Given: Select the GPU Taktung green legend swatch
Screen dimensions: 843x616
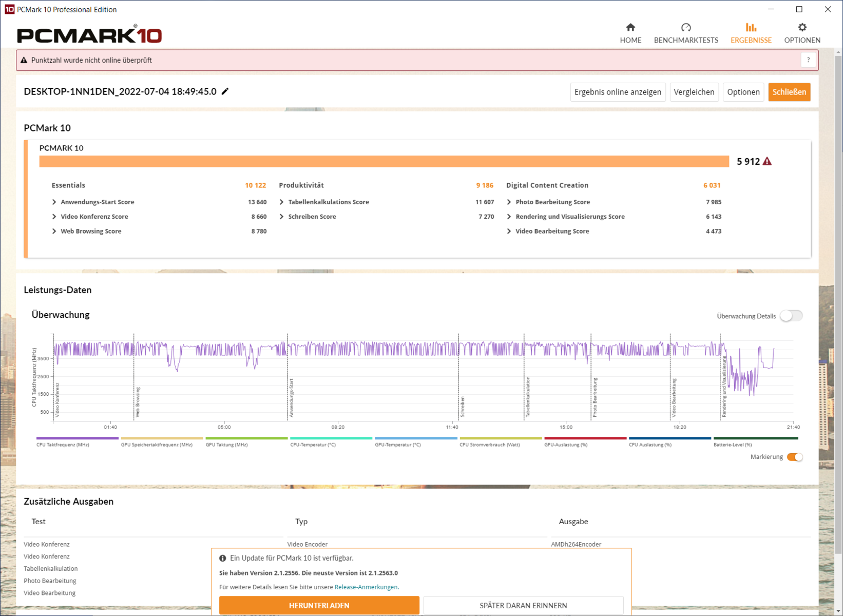Looking at the screenshot, I should 246,438.
